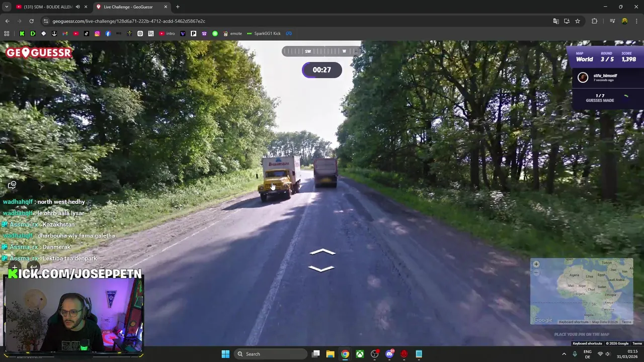Open Discord from the taskbar
Viewport: 644px width, 362px height.
tap(389, 354)
